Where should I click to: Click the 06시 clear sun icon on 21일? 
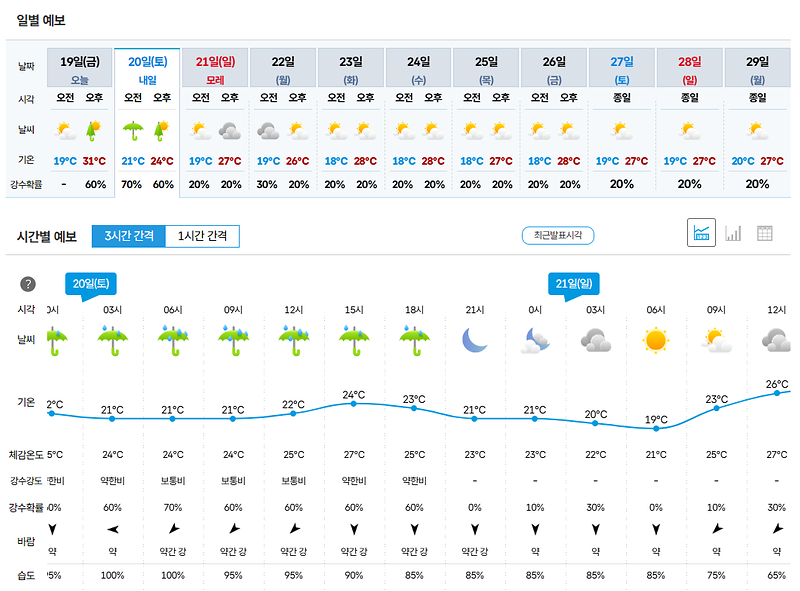tap(656, 340)
